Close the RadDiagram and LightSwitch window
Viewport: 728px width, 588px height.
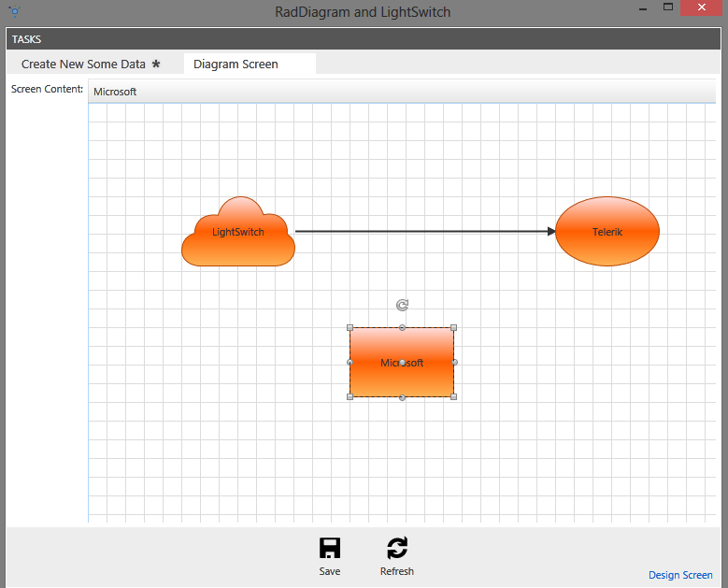[702, 7]
